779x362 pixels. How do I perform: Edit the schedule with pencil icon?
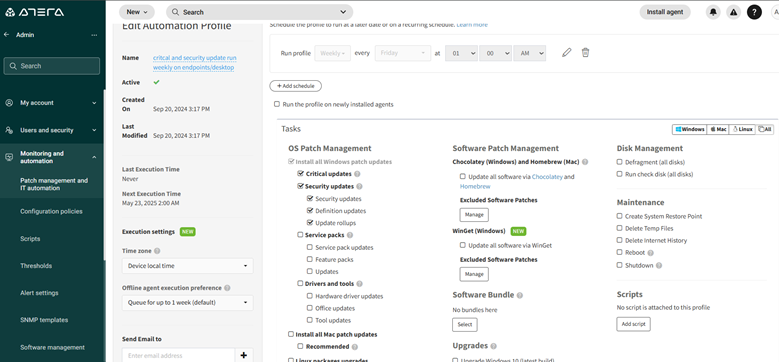[566, 53]
